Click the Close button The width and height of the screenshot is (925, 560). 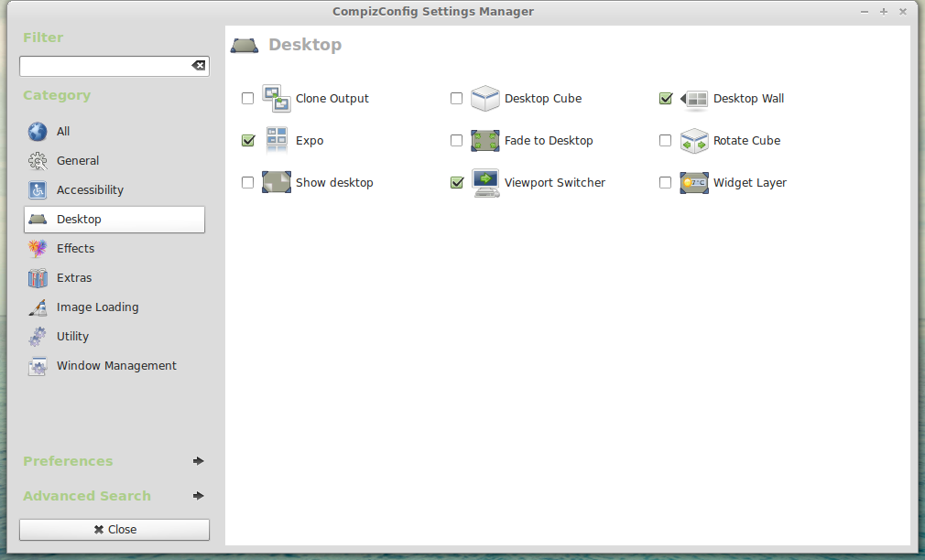click(x=114, y=529)
